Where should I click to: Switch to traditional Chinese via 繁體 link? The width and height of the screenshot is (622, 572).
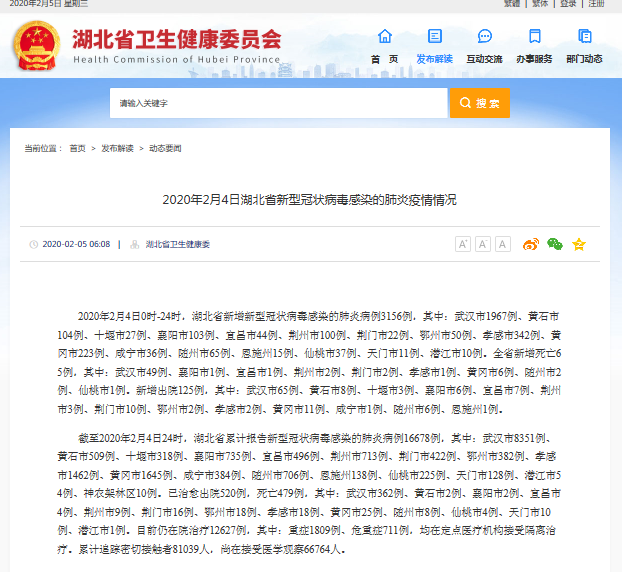pos(511,4)
